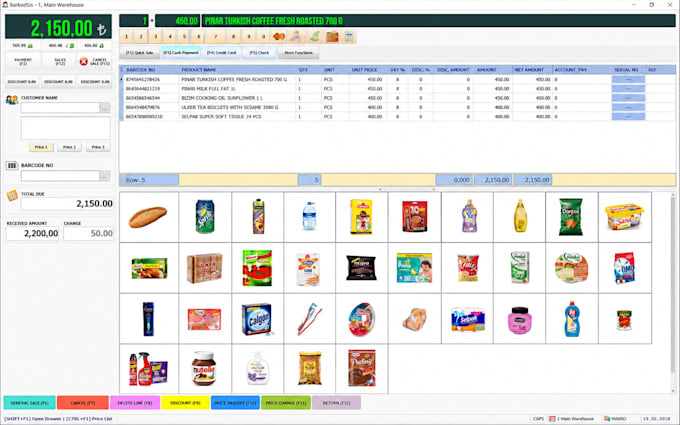Click the Payment F2 button
Viewport: 680px width, 425px height.
(x=23, y=62)
